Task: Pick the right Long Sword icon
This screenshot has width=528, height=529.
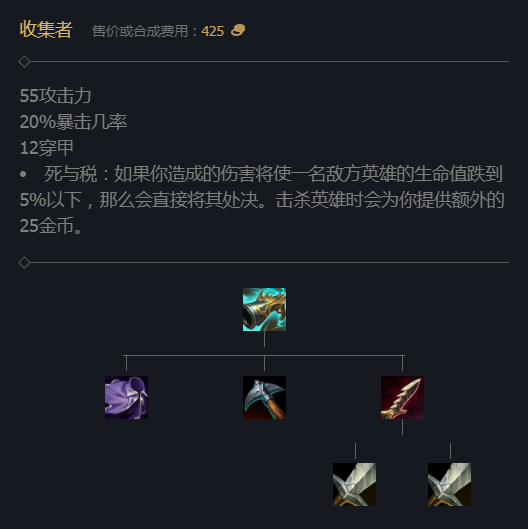Action: point(449,484)
